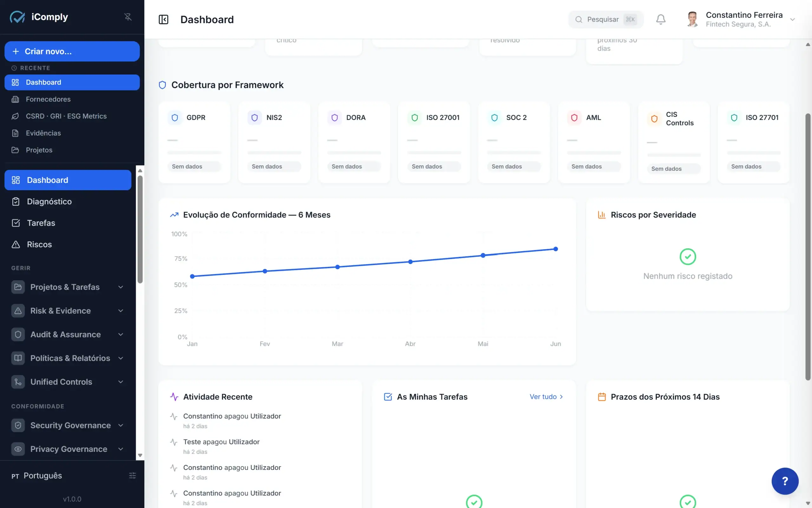Screen dimensions: 812x508
Task: Click Projetos & Tarefas folder icon
Action: pos(18,287)
